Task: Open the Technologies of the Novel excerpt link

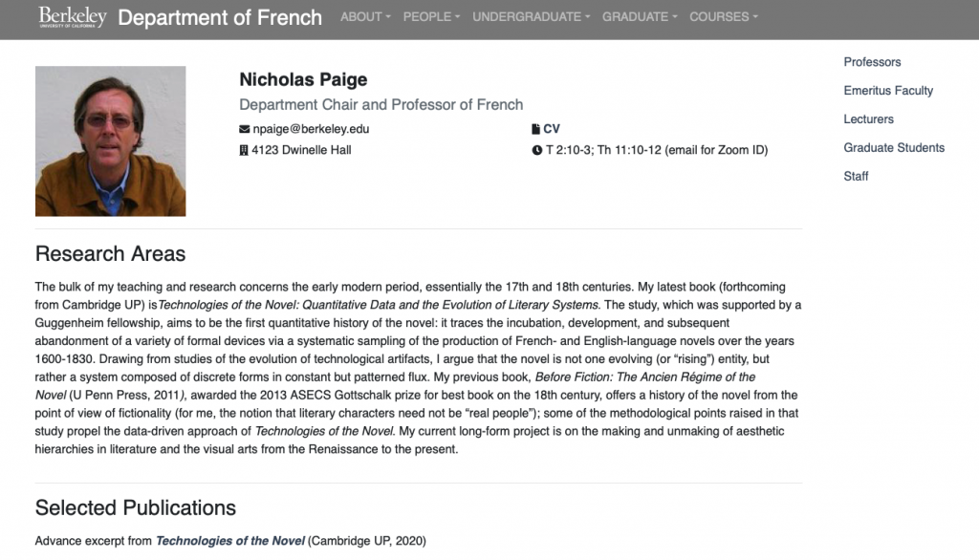Action: tap(230, 541)
